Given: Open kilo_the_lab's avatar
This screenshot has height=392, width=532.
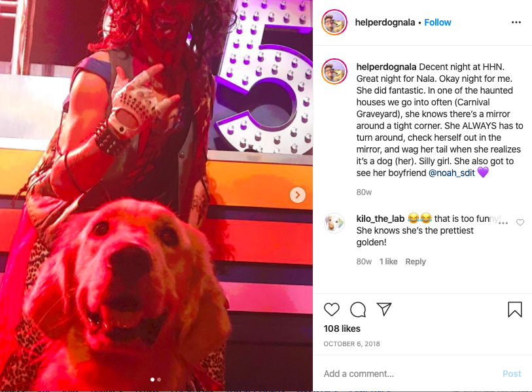Looking at the screenshot, I should click(334, 223).
